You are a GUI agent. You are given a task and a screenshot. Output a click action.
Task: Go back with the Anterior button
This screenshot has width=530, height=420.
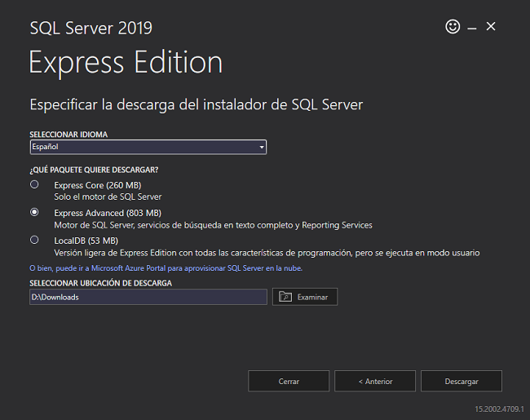click(x=375, y=381)
